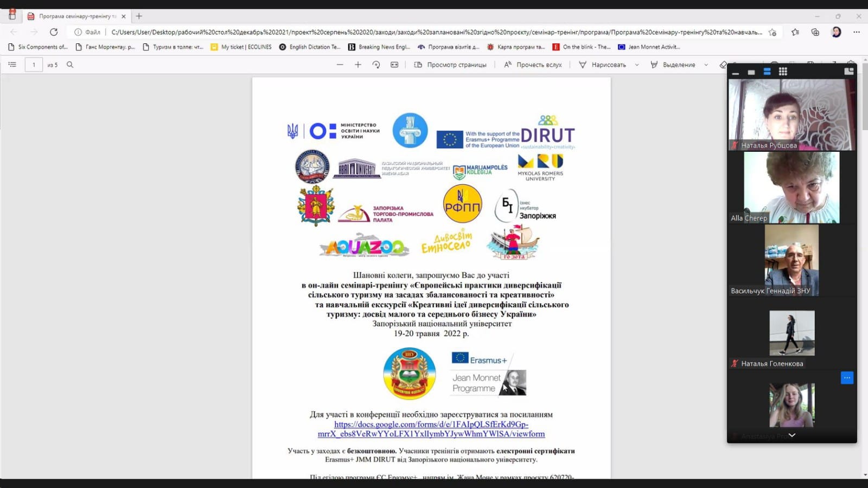868x488 pixels.
Task: Switch Zoom panel to grid gallery view
Action: (783, 72)
